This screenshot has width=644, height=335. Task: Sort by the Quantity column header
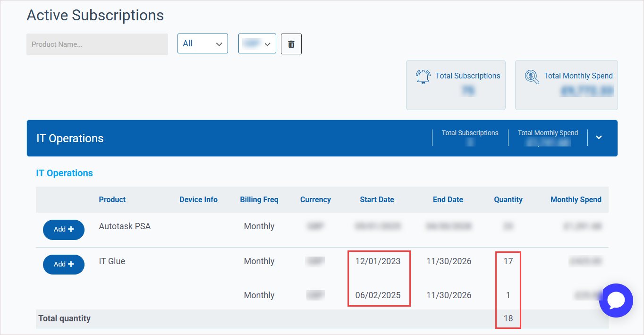point(508,199)
